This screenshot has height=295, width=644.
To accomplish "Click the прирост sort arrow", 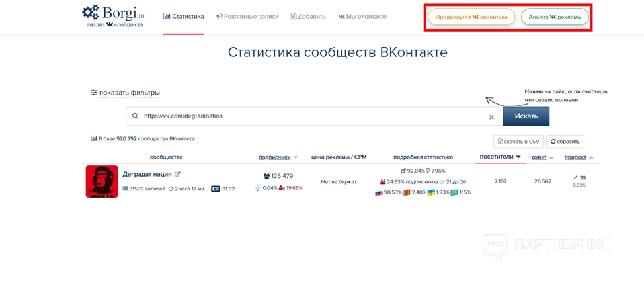I will coord(591,158).
